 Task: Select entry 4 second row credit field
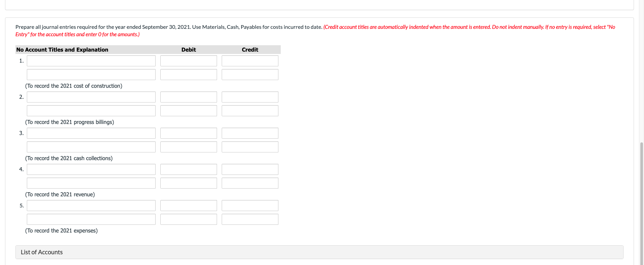(x=250, y=183)
